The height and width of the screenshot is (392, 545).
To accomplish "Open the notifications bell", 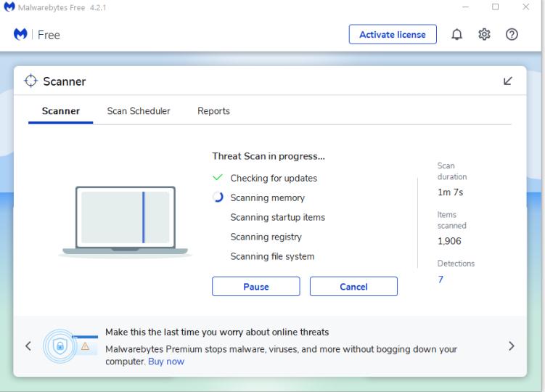I will pyautogui.click(x=456, y=34).
